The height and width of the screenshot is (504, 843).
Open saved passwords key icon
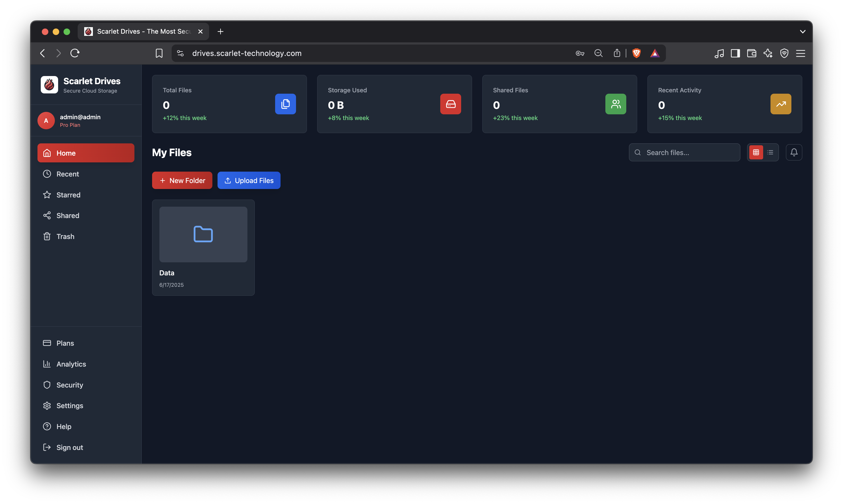pos(580,53)
